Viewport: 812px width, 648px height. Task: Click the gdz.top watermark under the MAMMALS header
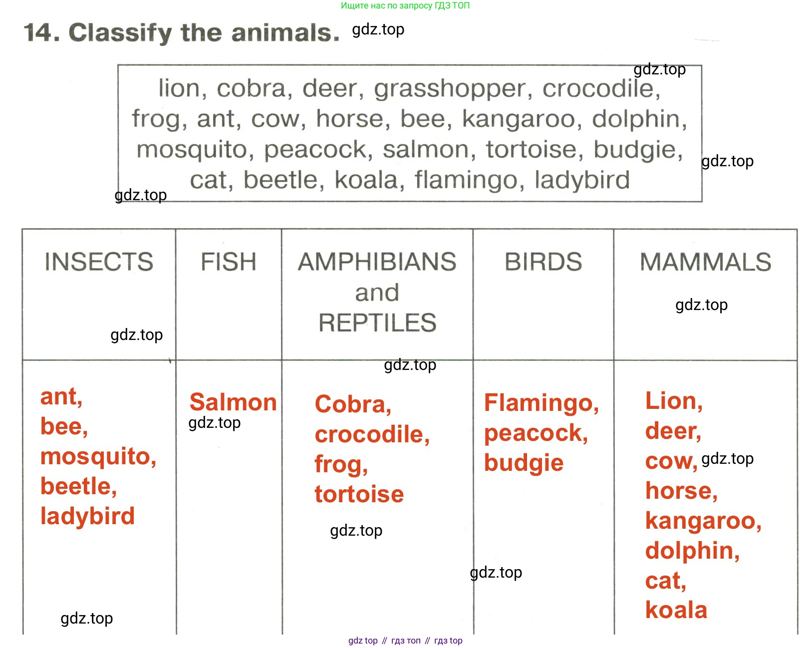tap(701, 305)
